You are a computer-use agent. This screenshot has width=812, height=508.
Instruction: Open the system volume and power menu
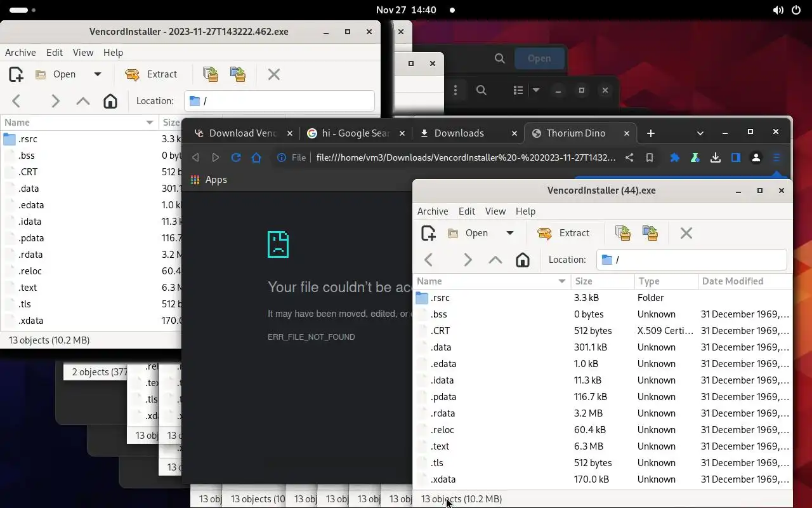pyautogui.click(x=787, y=10)
